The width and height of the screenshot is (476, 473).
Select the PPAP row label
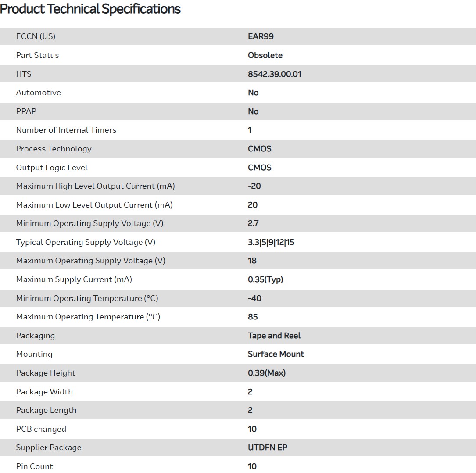(26, 111)
